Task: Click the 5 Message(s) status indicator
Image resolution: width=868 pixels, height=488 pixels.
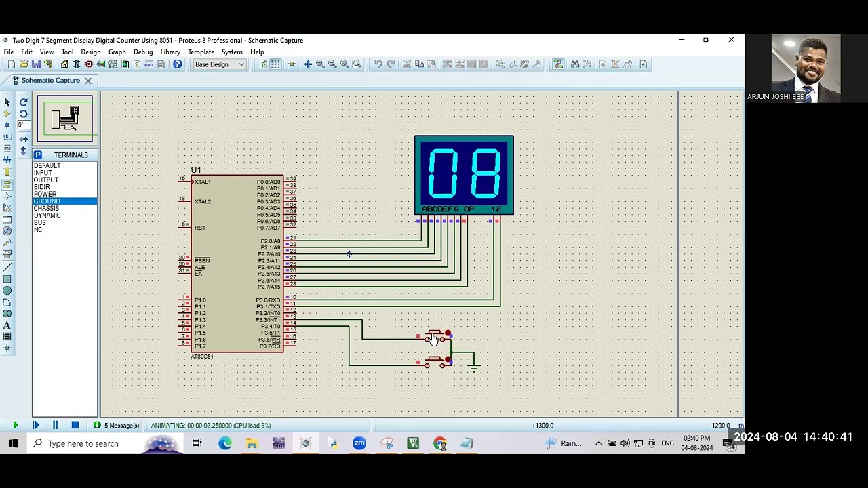Action: (117, 426)
